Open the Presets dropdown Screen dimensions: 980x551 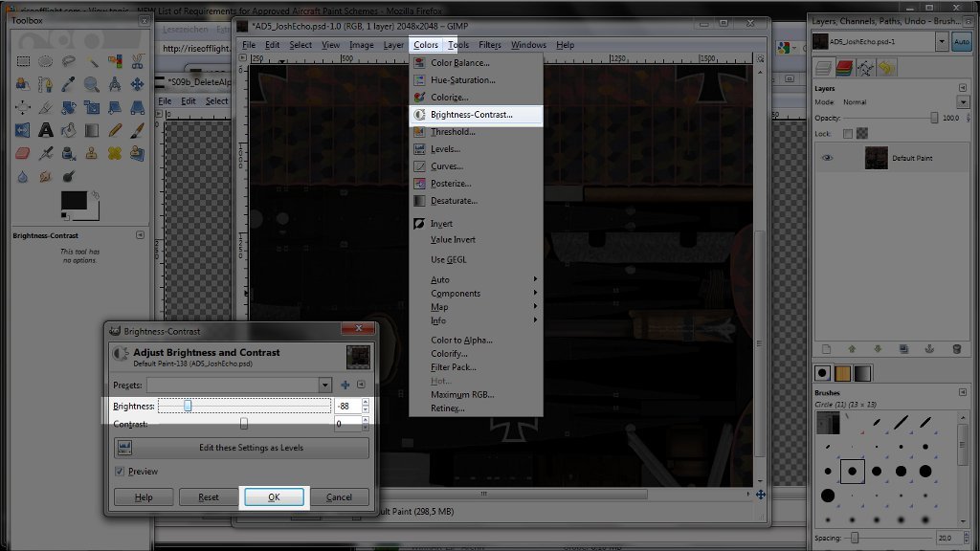point(238,385)
